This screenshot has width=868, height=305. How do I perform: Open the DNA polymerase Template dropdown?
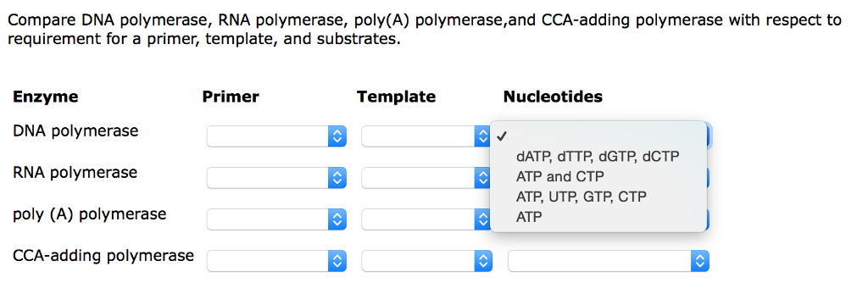click(x=426, y=136)
